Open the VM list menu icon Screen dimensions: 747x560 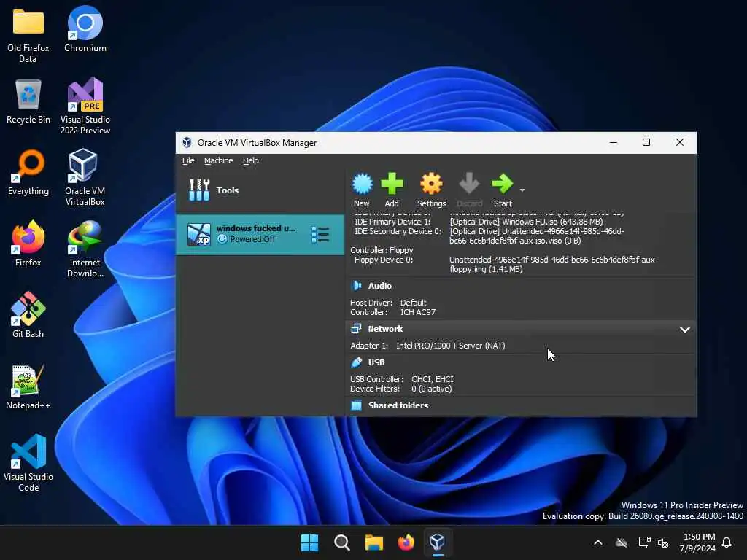pos(320,235)
